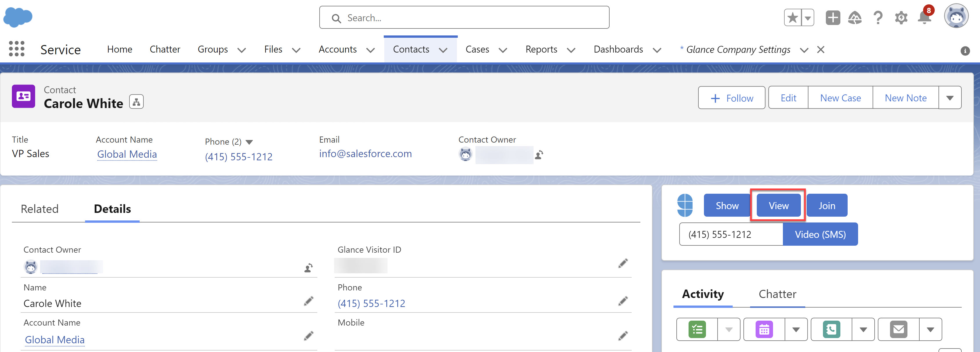This screenshot has height=352, width=980.
Task: Expand the Accounts nav dropdown arrow
Action: [370, 50]
